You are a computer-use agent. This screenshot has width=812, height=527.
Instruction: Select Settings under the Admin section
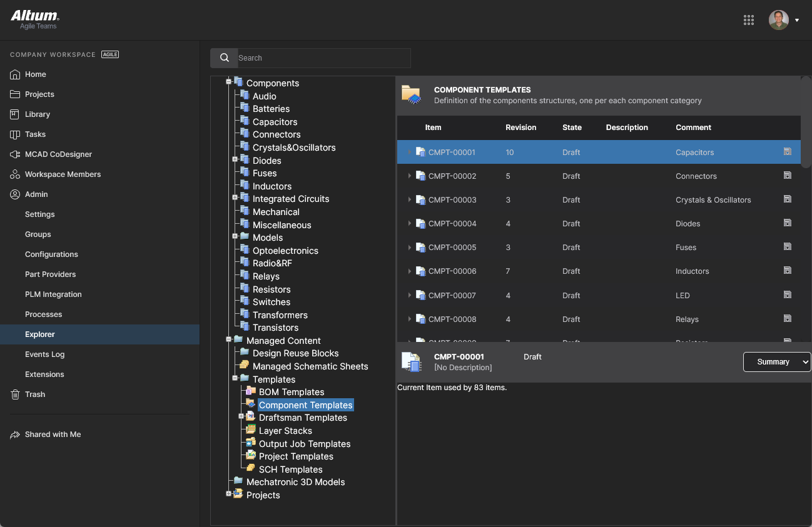pyautogui.click(x=39, y=214)
